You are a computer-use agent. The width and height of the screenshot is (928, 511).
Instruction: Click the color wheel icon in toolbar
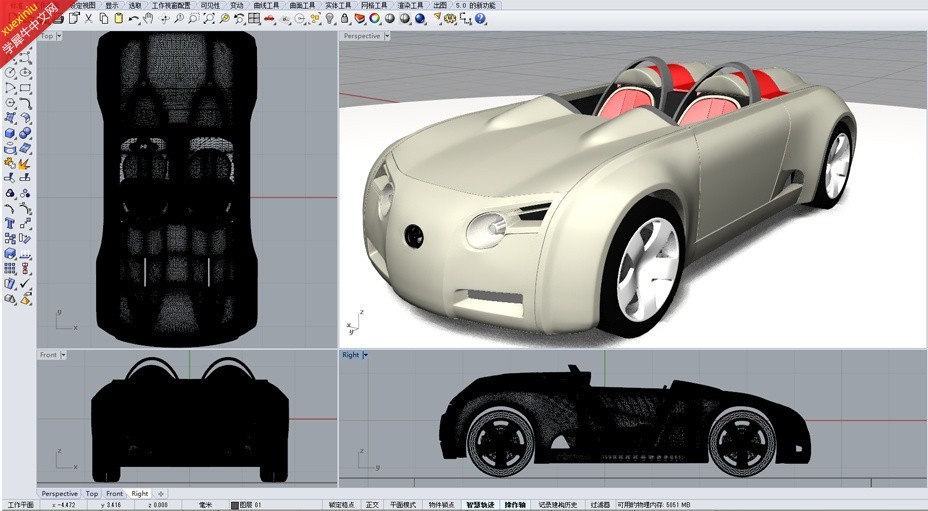click(x=375, y=18)
